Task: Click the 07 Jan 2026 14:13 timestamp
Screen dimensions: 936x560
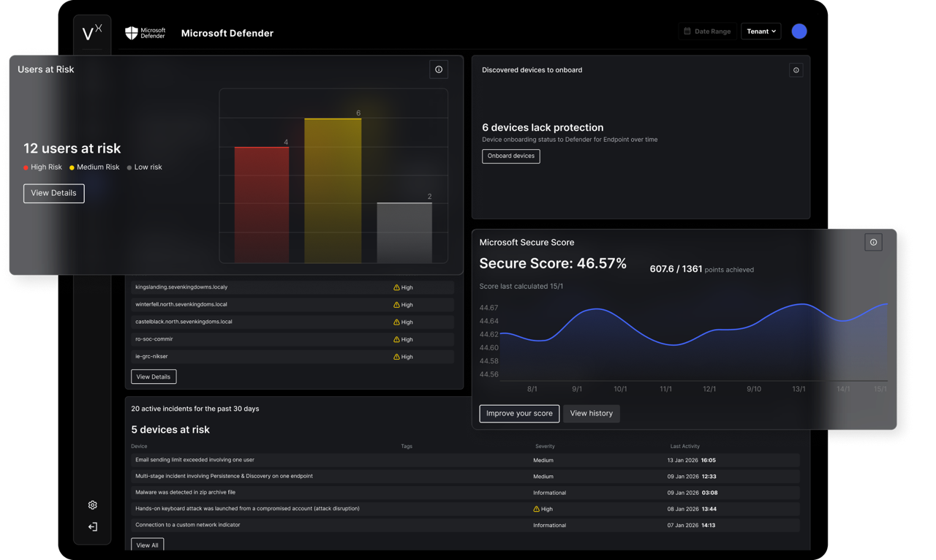Action: coord(692,525)
